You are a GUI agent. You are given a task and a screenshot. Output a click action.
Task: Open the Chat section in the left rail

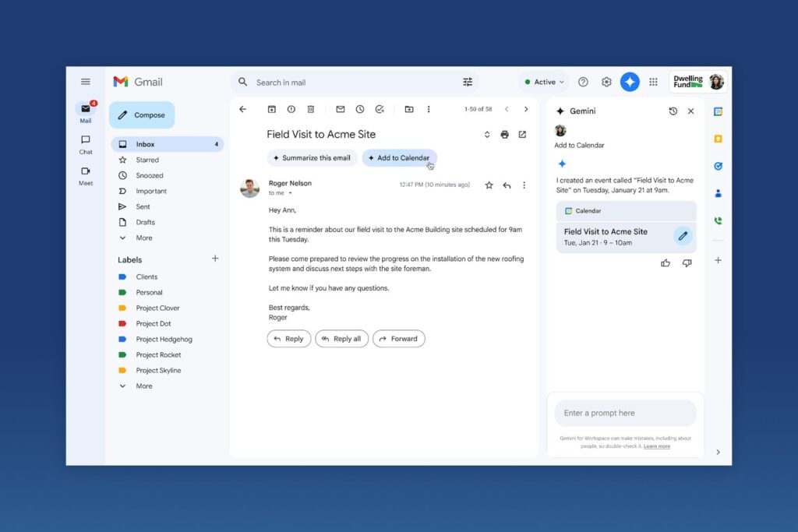86,144
